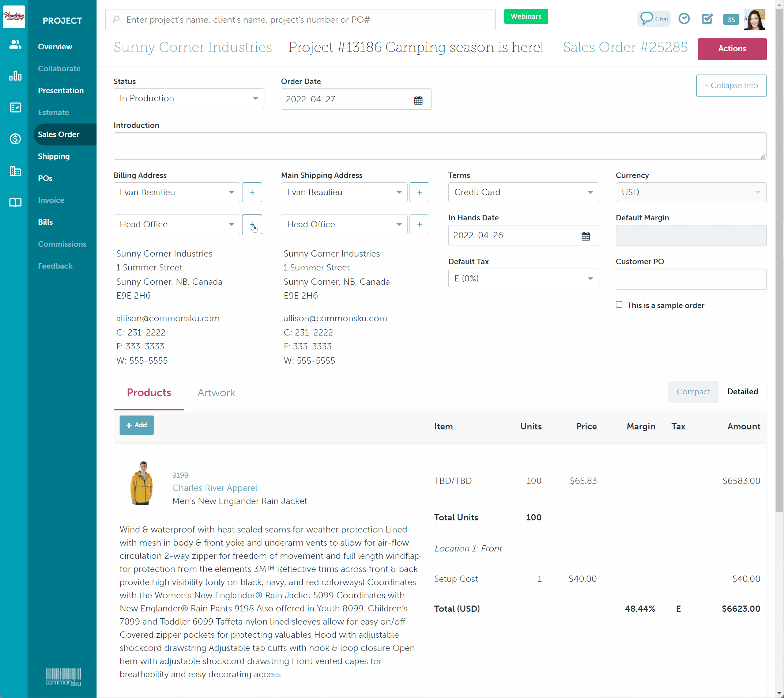Switch to the Artwork tab
The width and height of the screenshot is (784, 698).
pos(216,393)
